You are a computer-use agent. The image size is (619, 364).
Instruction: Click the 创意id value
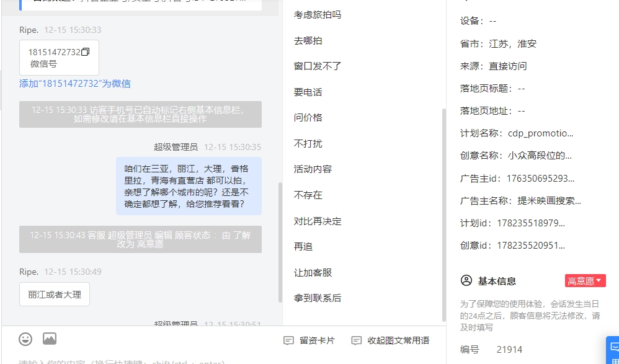(531, 246)
